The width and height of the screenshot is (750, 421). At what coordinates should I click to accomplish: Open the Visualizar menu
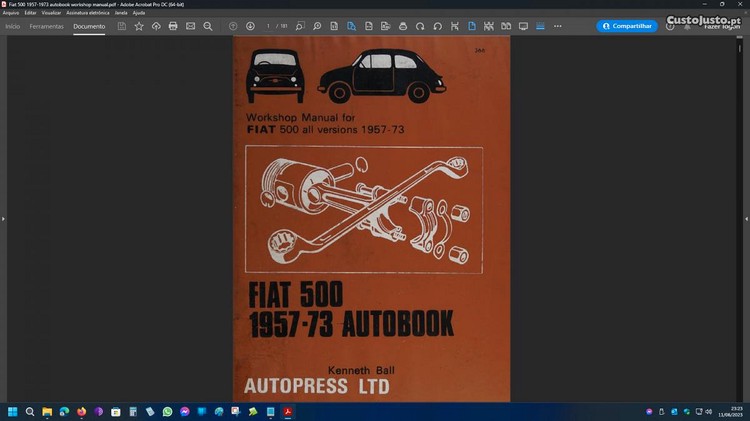(x=51, y=13)
